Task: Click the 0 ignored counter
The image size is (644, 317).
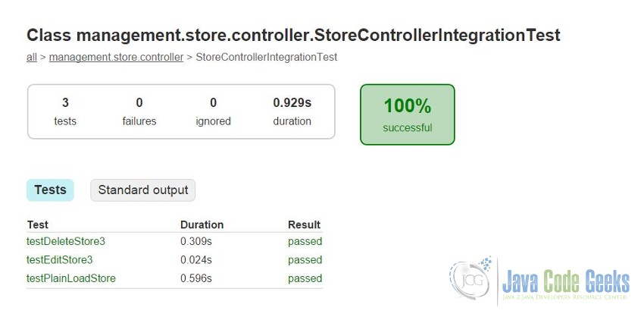Action: [x=213, y=111]
